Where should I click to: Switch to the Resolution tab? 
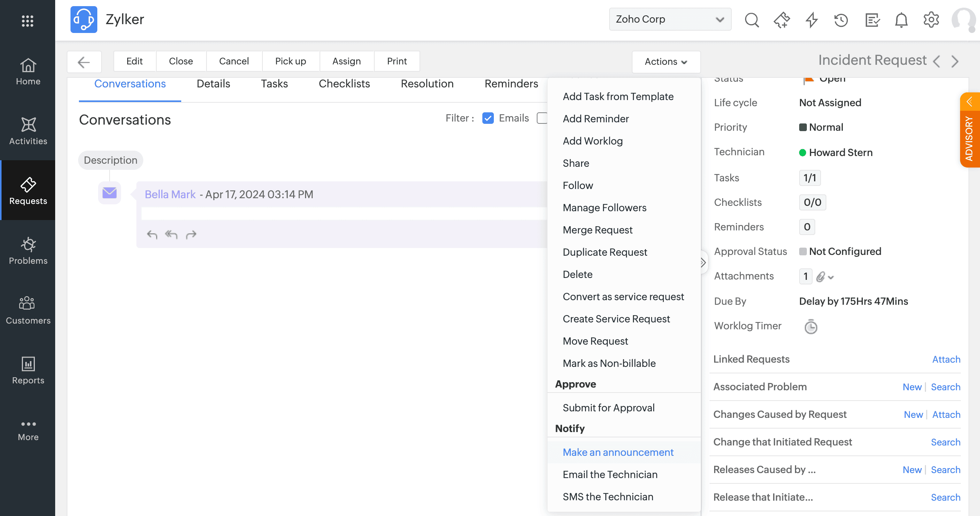coord(427,84)
